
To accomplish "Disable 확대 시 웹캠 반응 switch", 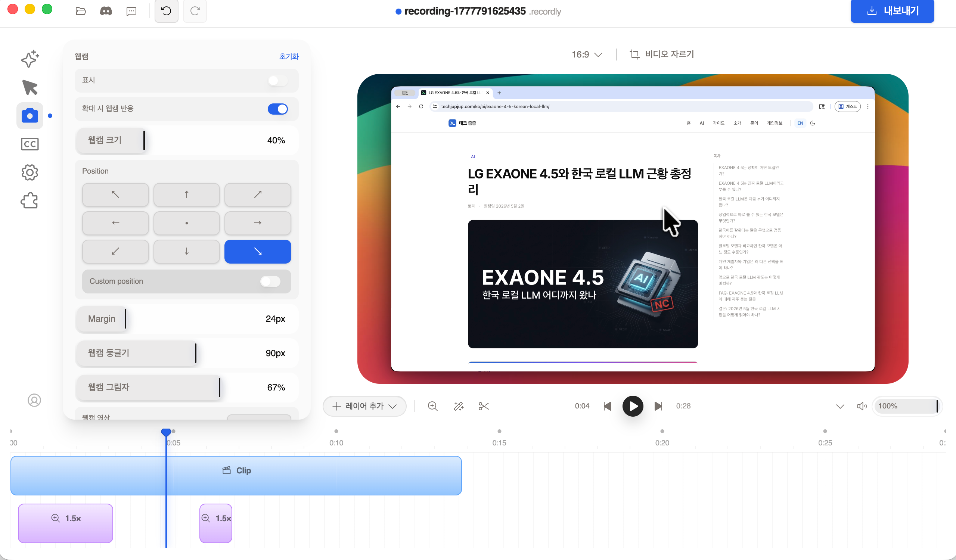I will pyautogui.click(x=278, y=109).
